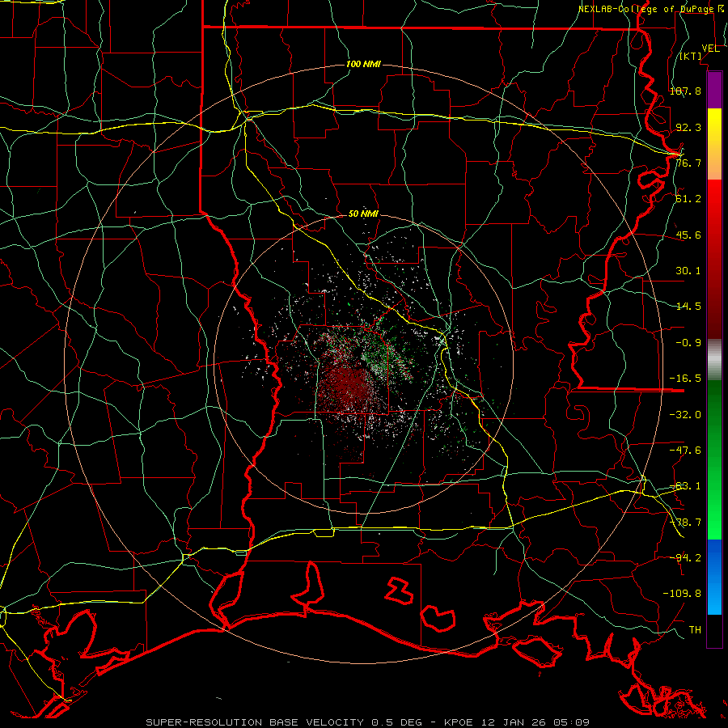Viewport: 728px width, 728px height.
Task: Click the 61.2 velocity scale value
Action: coord(688,199)
